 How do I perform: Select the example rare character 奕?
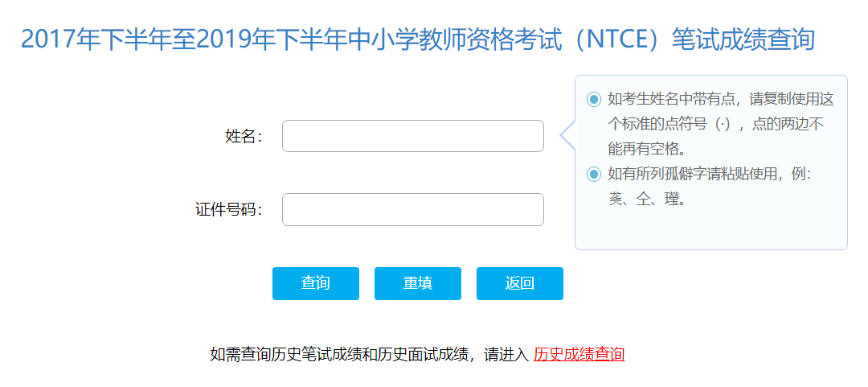click(x=615, y=199)
